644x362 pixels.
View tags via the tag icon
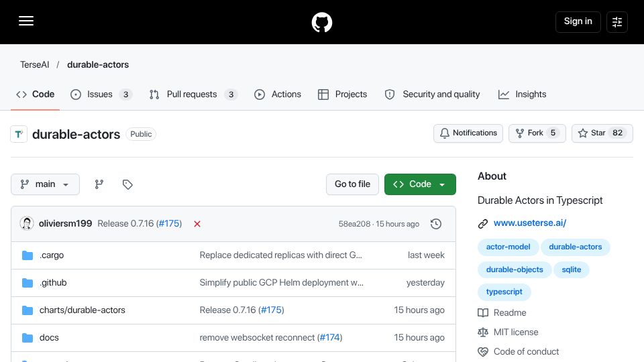pos(127,184)
